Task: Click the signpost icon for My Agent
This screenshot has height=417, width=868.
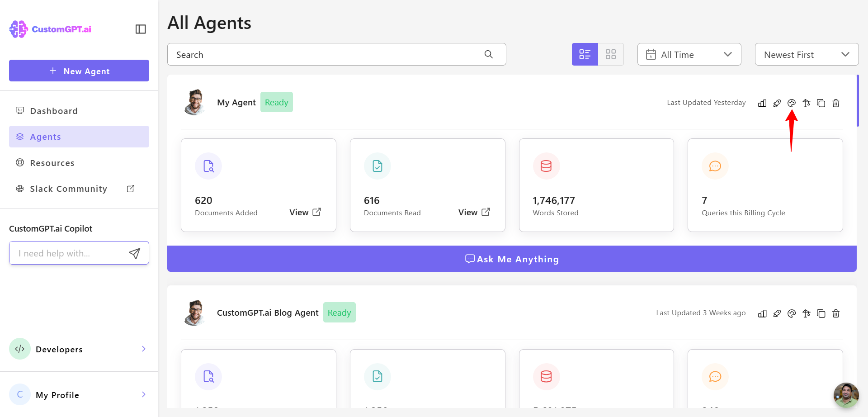Action: (807, 103)
